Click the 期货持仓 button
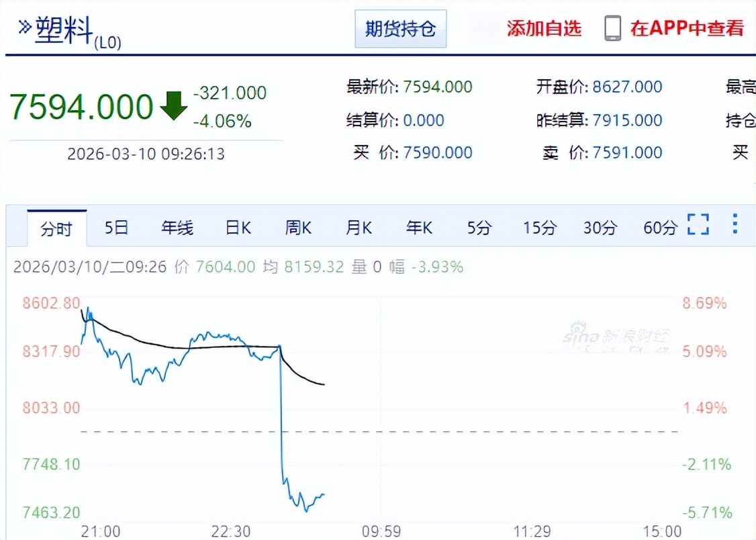Viewport: 756px width, 540px height. coord(400,29)
